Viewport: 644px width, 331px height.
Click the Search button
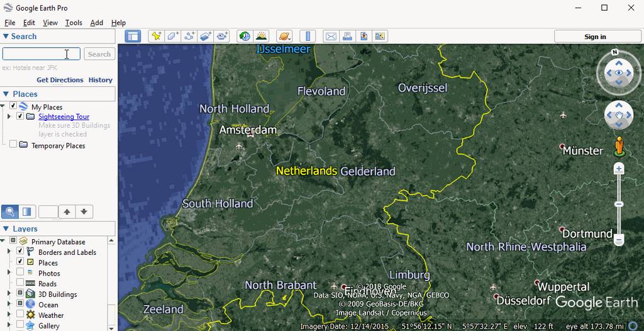99,54
